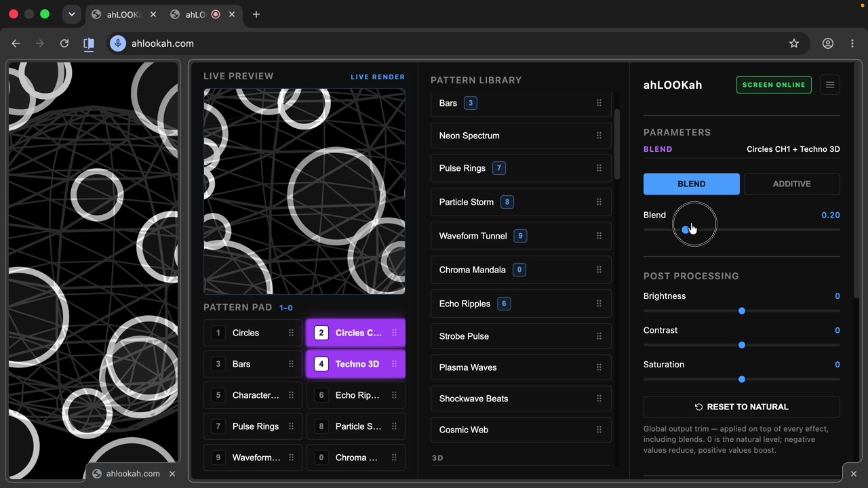Click the Saturation slider handle
The image size is (868, 488).
tap(741, 380)
